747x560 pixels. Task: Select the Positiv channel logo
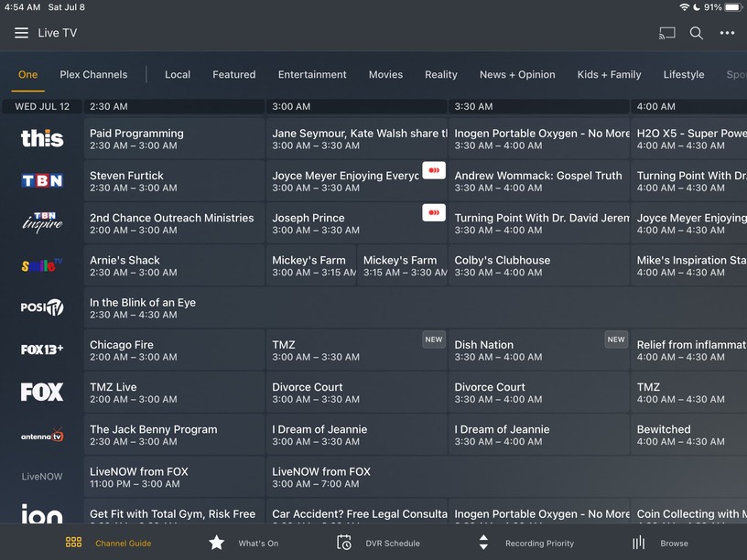point(42,307)
